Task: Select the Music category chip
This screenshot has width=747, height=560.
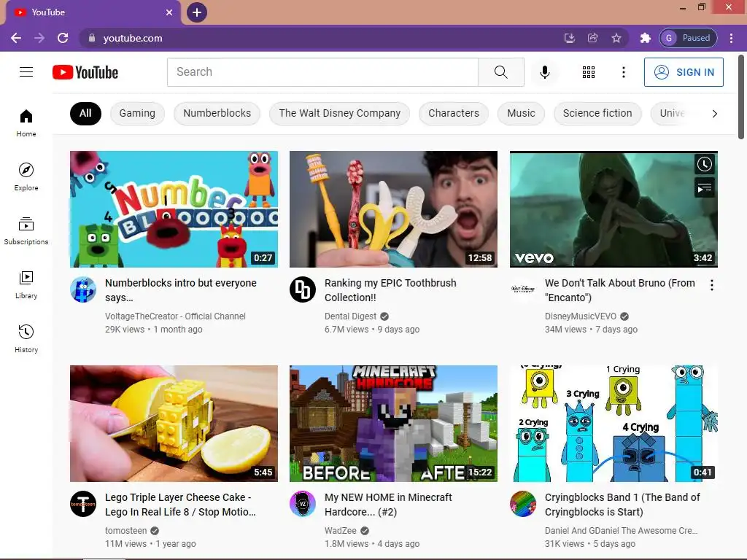Action: coord(521,113)
